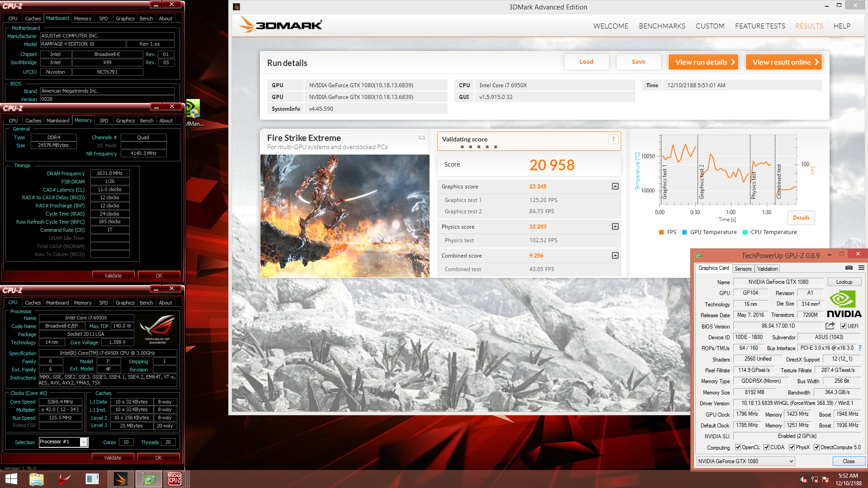This screenshot has width=868, height=488.
Task: Open the FEATURE TESTS tab in 3DMark
Action: pyautogui.click(x=760, y=26)
